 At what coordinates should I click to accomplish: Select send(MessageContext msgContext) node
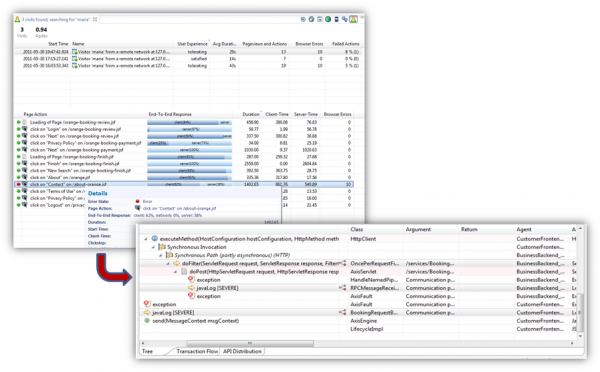196,321
